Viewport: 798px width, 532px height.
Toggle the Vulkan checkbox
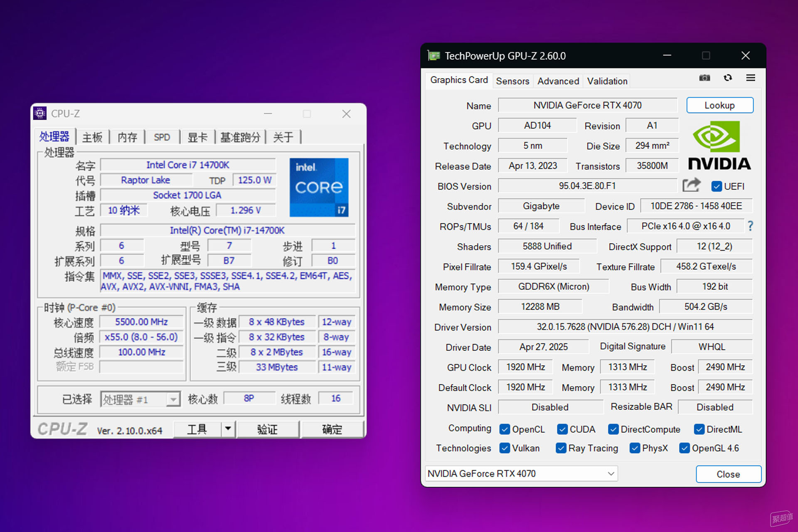tap(505, 448)
